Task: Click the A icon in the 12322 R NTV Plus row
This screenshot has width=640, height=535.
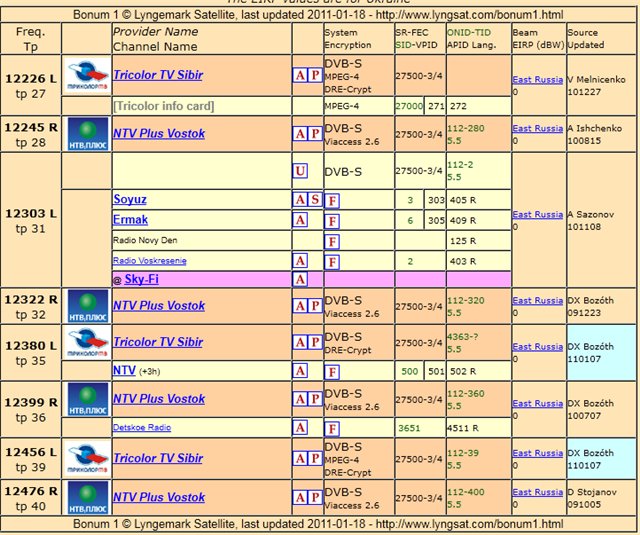Action: click(x=300, y=306)
